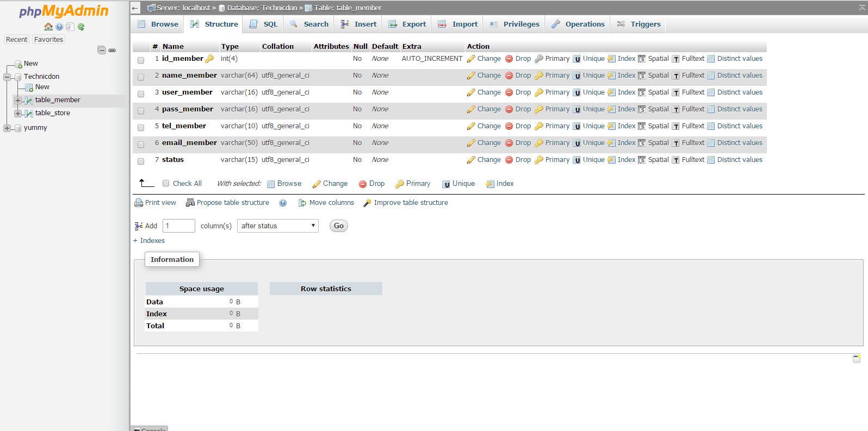The width and height of the screenshot is (868, 431).
Task: Switch to the SQL tab
Action: [x=264, y=24]
